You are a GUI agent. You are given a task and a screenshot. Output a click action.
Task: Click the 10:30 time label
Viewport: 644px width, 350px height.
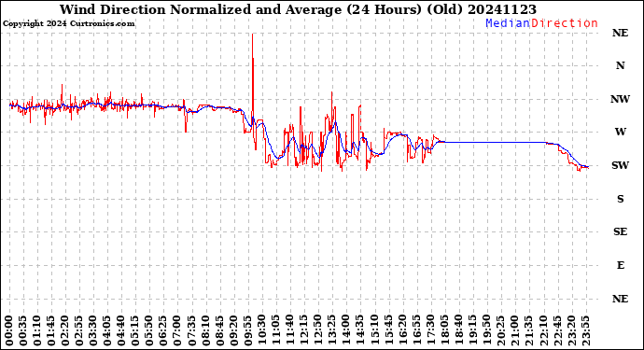[261, 330]
